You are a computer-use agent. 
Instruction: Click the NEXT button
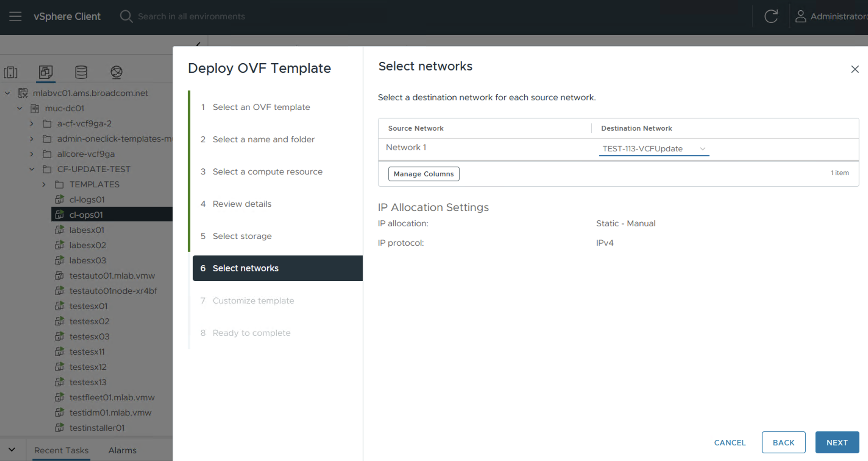pyautogui.click(x=837, y=442)
